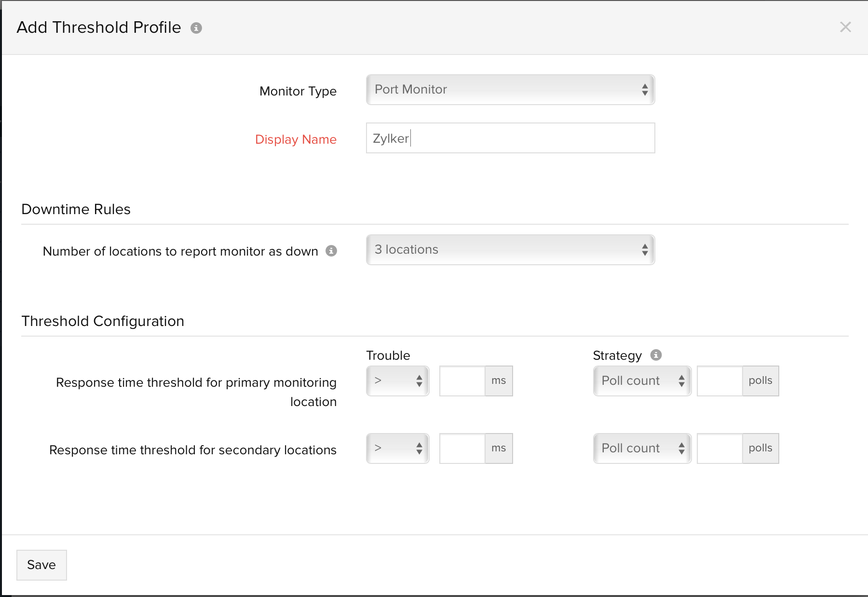This screenshot has width=868, height=597.
Task: Close the Add Threshold Profile dialog
Action: 845,27
